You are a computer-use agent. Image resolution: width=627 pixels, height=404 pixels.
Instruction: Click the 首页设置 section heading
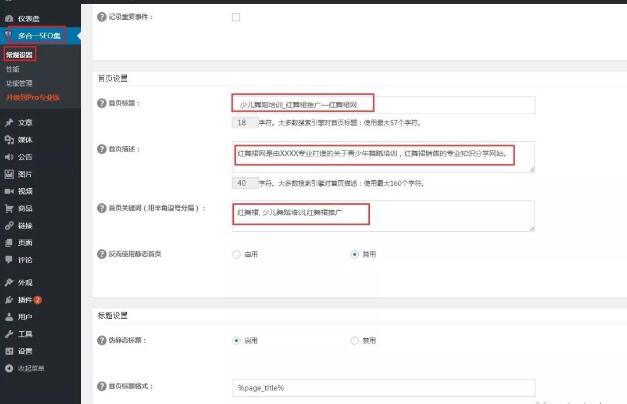[x=113, y=78]
